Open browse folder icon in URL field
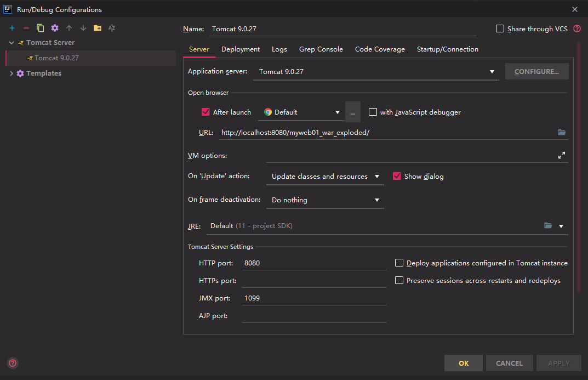Screen dimensions: 588x380 coord(561,132)
